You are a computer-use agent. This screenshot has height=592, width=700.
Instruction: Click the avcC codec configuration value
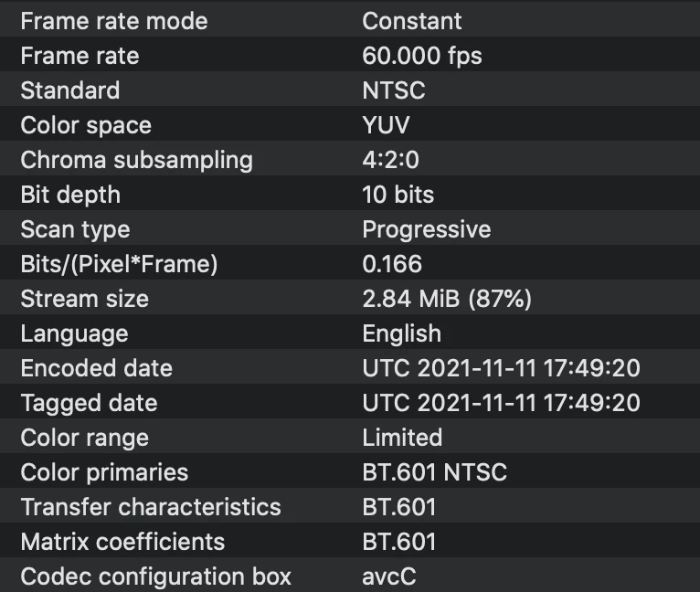point(389,576)
